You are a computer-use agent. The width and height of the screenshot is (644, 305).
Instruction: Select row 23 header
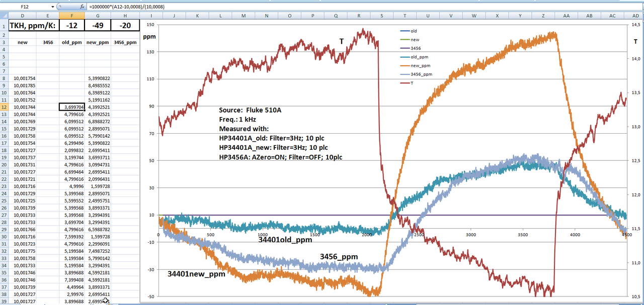[4, 186]
